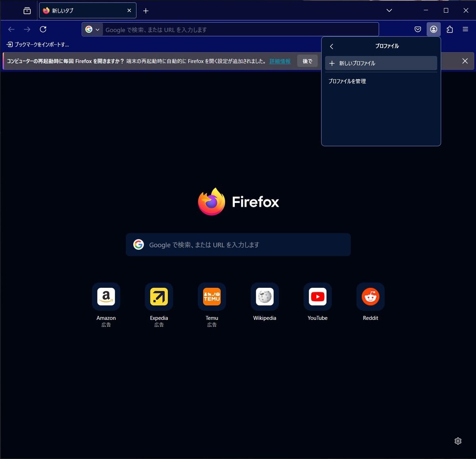
Task: Click Google icon in center search box
Action: point(138,245)
